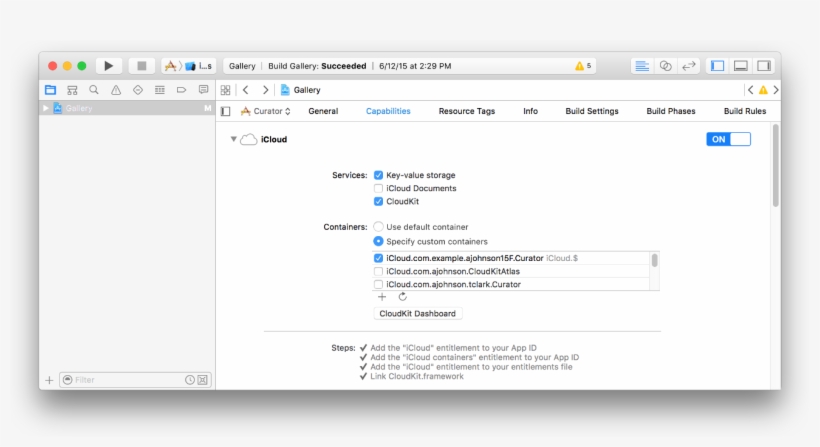Image resolution: width=820 pixels, height=447 pixels.
Task: Open the scheme selector in the toolbar
Action: (188, 66)
